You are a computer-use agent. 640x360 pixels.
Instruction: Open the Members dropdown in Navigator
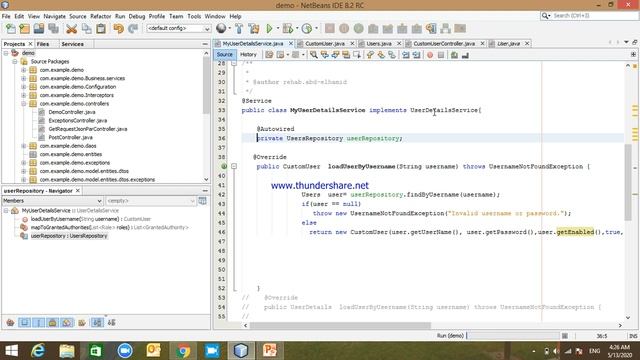(x=52, y=200)
